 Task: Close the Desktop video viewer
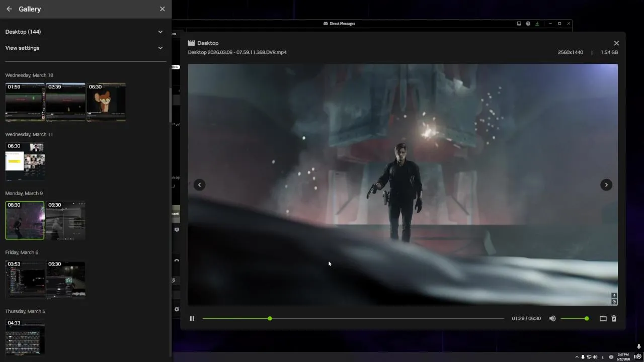pyautogui.click(x=616, y=43)
